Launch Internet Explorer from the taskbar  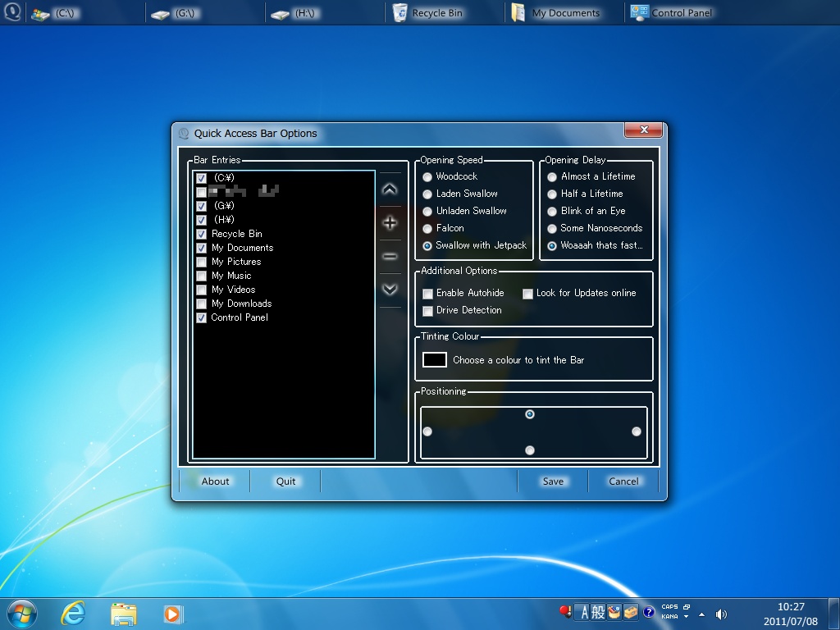pyautogui.click(x=73, y=613)
